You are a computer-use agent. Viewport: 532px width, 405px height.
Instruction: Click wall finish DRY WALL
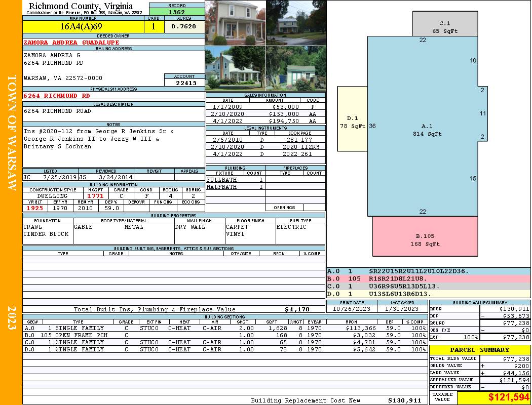190,227
